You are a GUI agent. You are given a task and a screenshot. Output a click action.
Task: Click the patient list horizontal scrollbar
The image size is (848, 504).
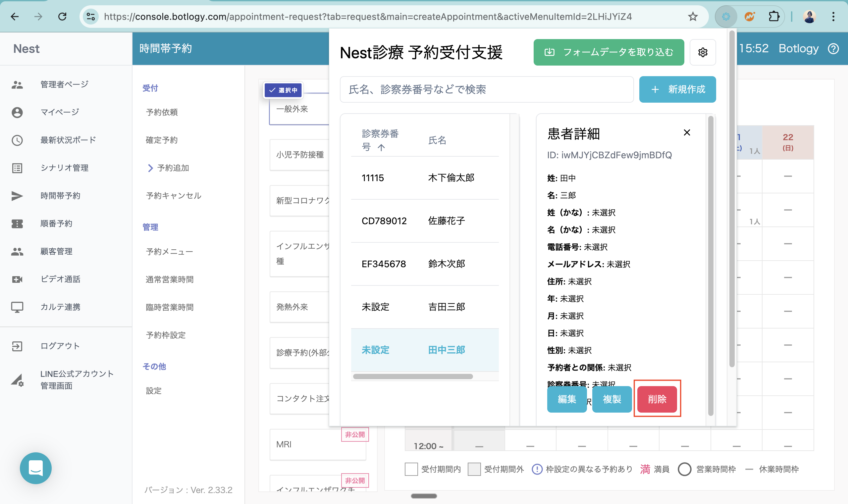pos(413,376)
